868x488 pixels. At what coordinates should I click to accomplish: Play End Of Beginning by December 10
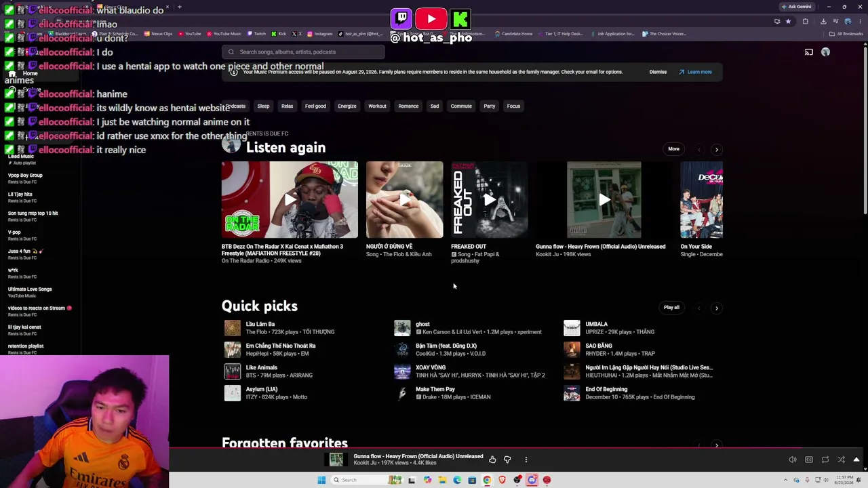pos(572,393)
